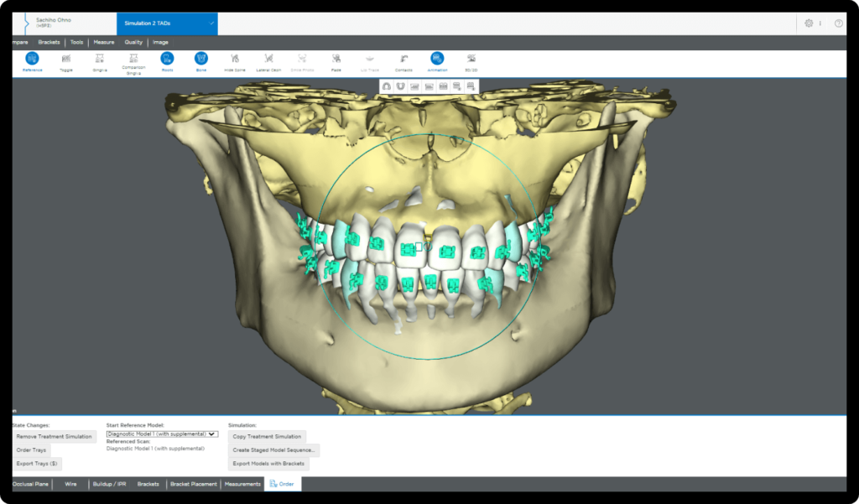The image size is (859, 504).
Task: Open the Start Reference Model dropdown
Action: click(x=162, y=434)
